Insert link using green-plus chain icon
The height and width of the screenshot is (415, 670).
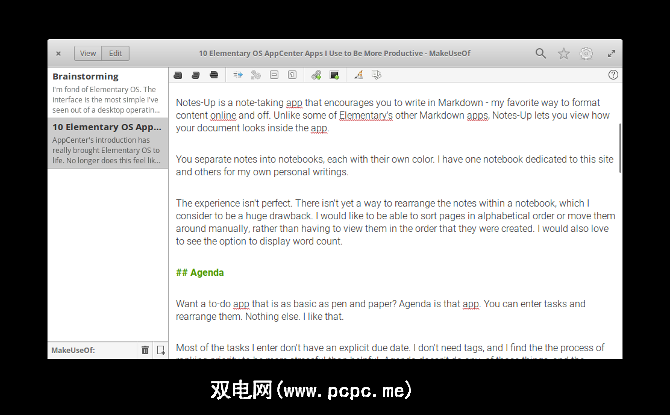[x=316, y=75]
